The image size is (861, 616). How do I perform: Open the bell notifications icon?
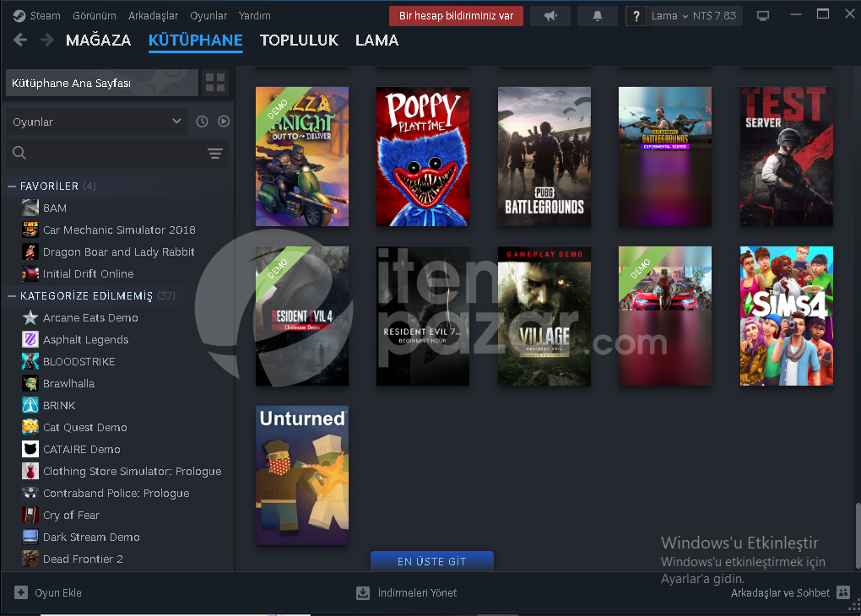coord(598,16)
